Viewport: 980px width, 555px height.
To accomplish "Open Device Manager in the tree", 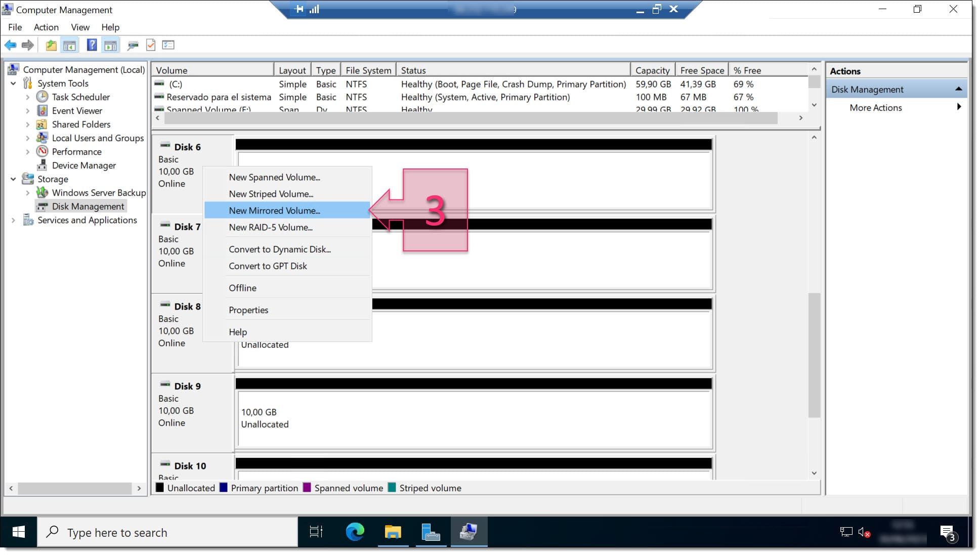I will click(x=84, y=165).
